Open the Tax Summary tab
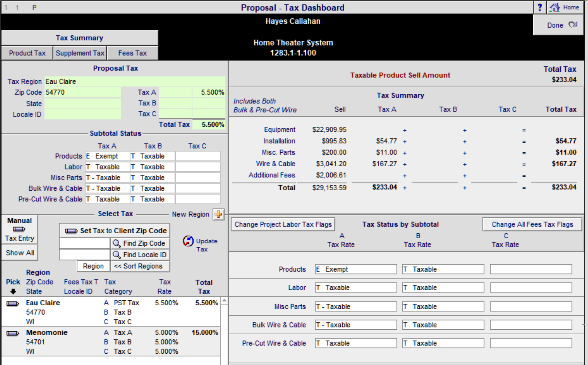The width and height of the screenshot is (588, 365). click(x=79, y=38)
